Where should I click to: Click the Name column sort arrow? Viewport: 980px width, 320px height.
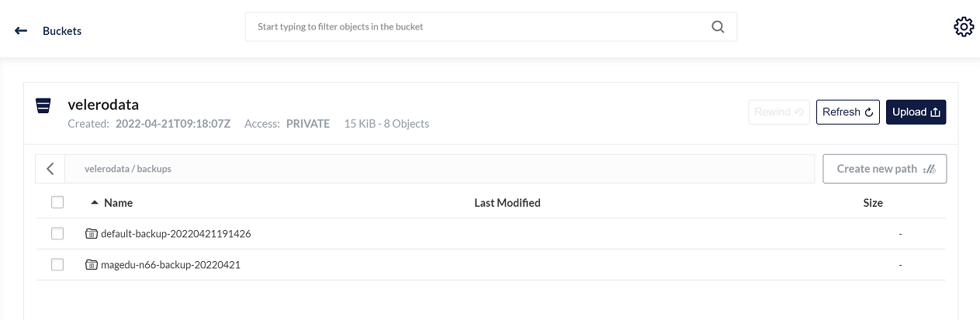(95, 202)
